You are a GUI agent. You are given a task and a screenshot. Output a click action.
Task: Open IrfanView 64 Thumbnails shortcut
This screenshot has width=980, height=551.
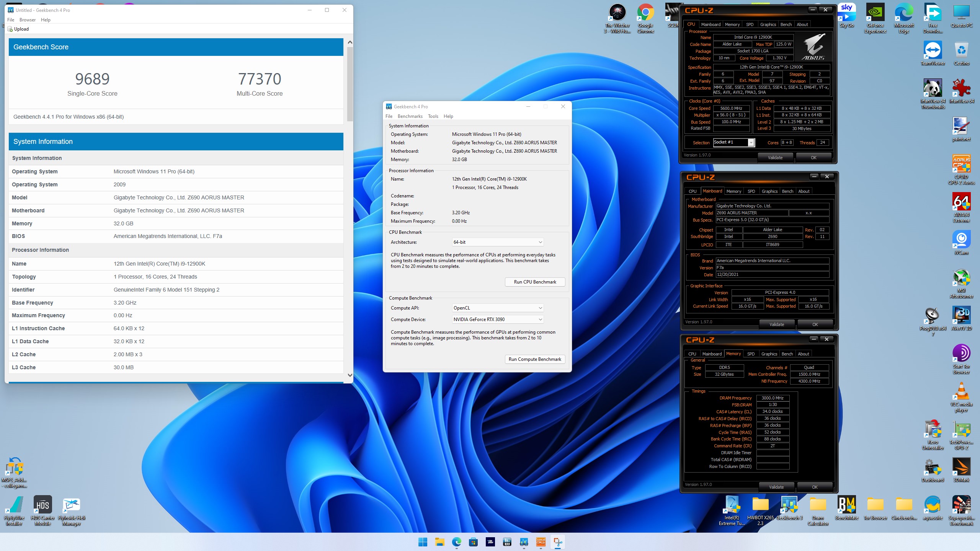[933, 94]
